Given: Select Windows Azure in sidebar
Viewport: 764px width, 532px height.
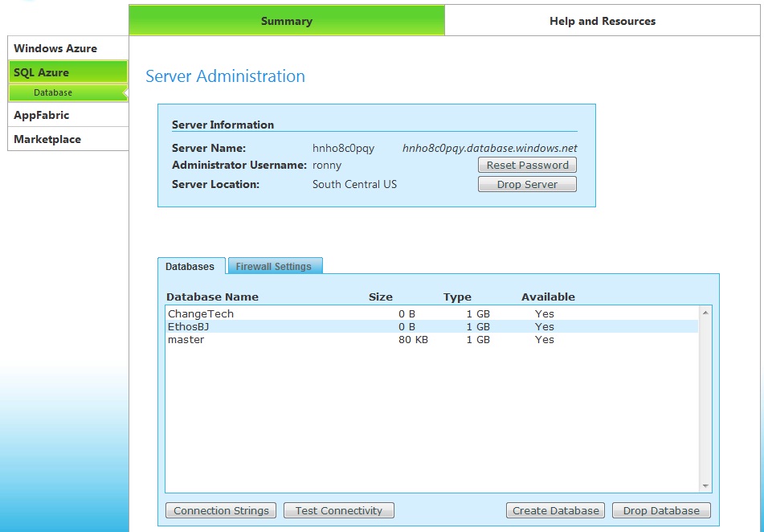Looking at the screenshot, I should coord(68,47).
